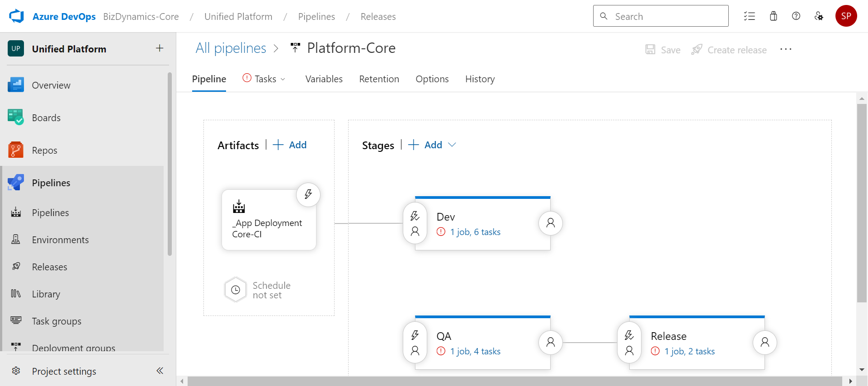
Task: Open Dev stage pre-deployment conditions
Action: [415, 223]
